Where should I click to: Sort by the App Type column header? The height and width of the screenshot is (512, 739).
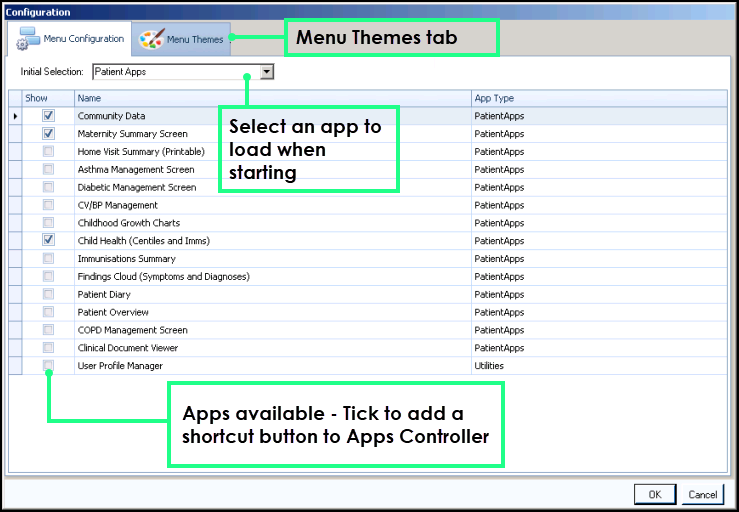(598, 98)
